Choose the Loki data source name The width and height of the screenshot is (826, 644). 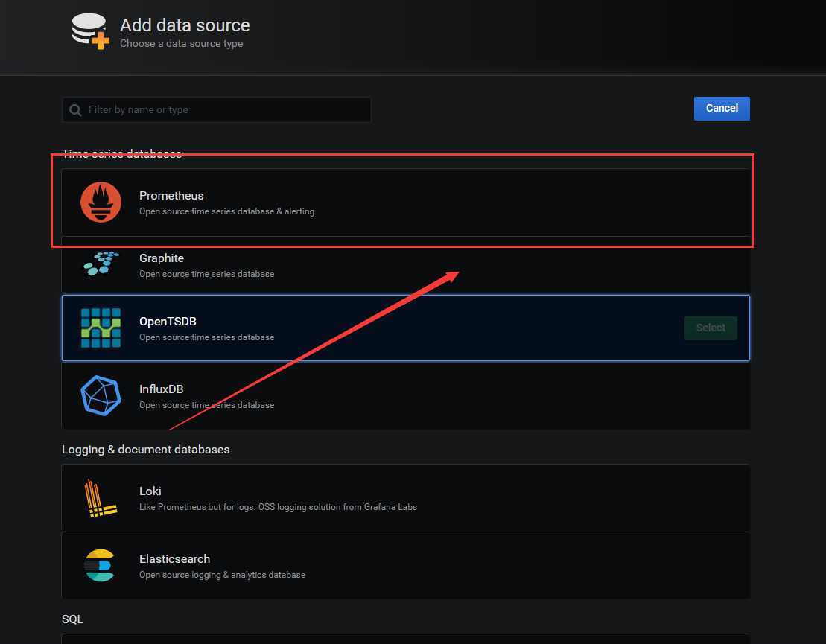click(x=150, y=491)
